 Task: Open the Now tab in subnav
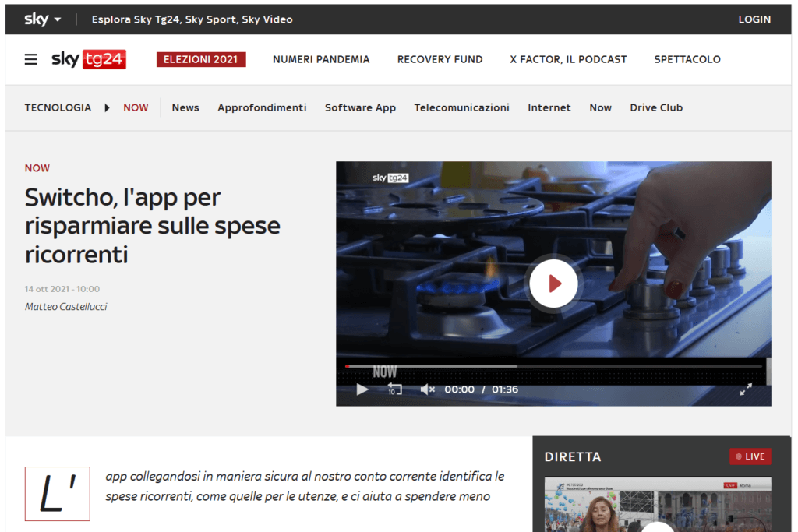coord(601,107)
